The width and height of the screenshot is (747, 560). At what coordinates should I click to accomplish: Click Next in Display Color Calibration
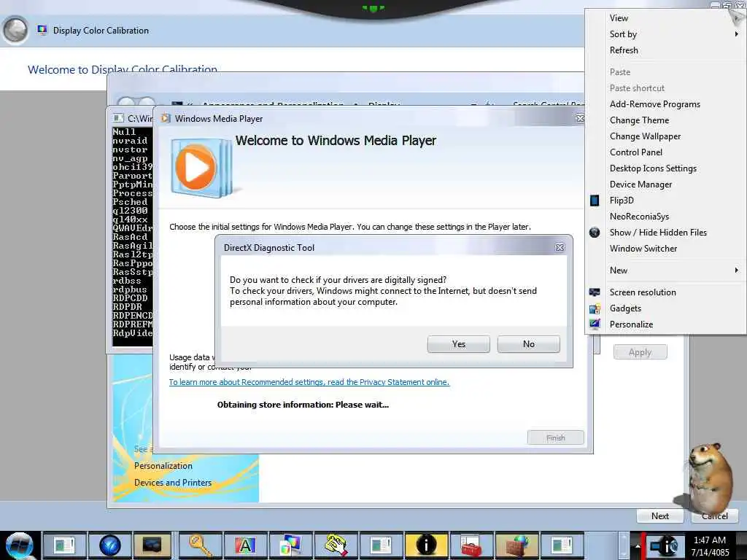(x=659, y=516)
